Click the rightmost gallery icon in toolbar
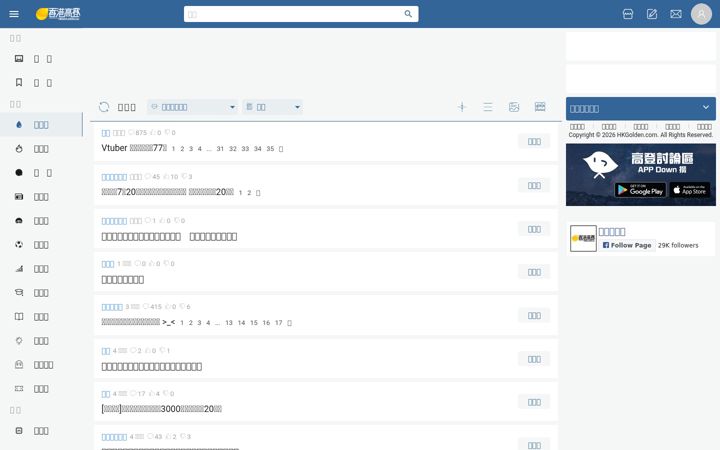 [540, 107]
